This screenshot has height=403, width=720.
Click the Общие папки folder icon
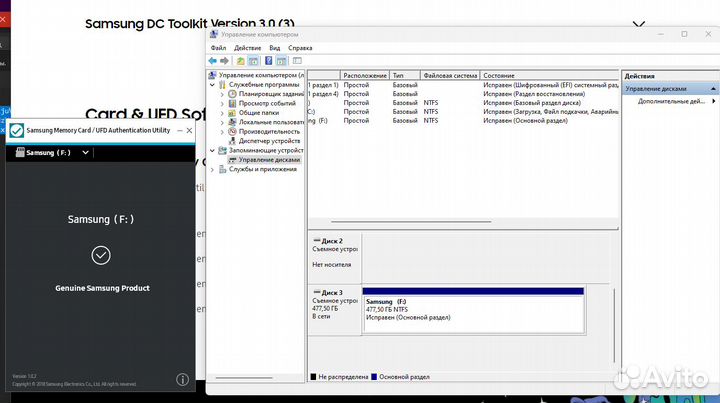(x=232, y=112)
